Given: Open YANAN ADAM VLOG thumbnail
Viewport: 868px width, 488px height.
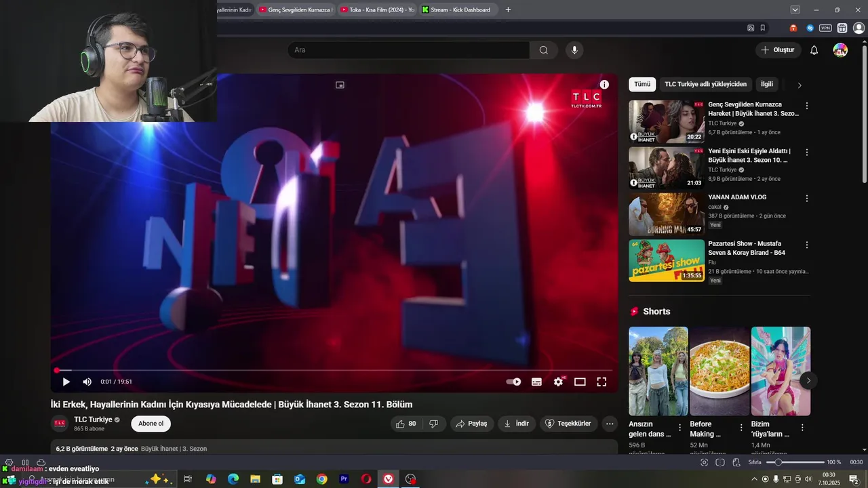Looking at the screenshot, I should (x=667, y=214).
